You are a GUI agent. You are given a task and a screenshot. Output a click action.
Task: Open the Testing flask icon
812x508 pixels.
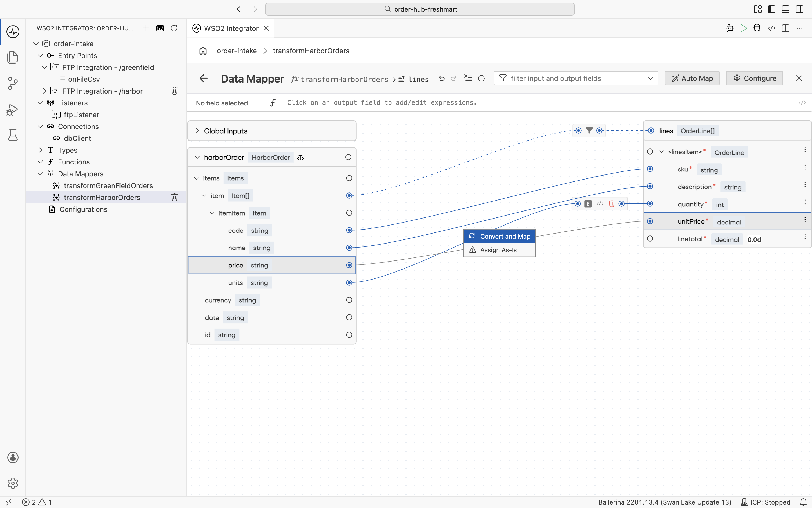pyautogui.click(x=13, y=135)
